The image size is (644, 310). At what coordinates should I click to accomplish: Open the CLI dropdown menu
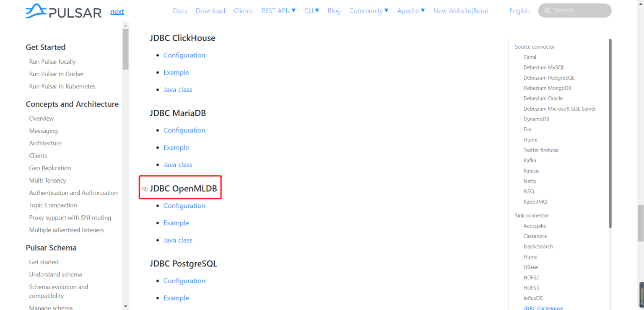(312, 10)
